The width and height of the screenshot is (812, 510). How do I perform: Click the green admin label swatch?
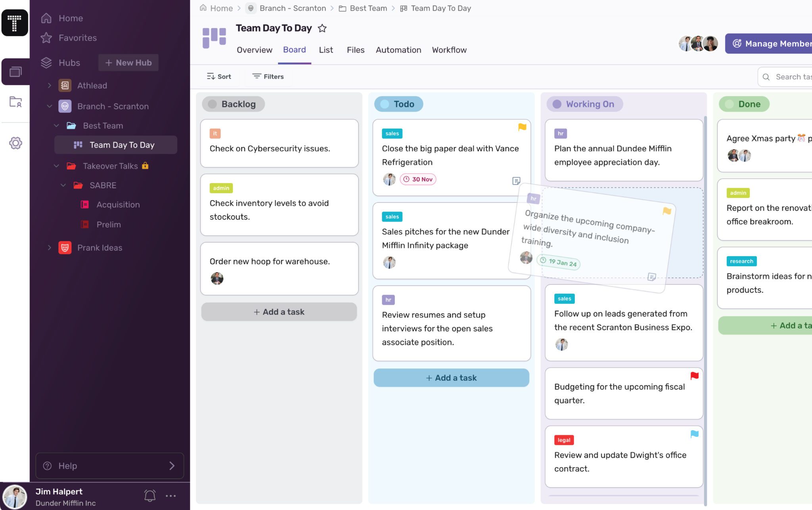coord(737,193)
